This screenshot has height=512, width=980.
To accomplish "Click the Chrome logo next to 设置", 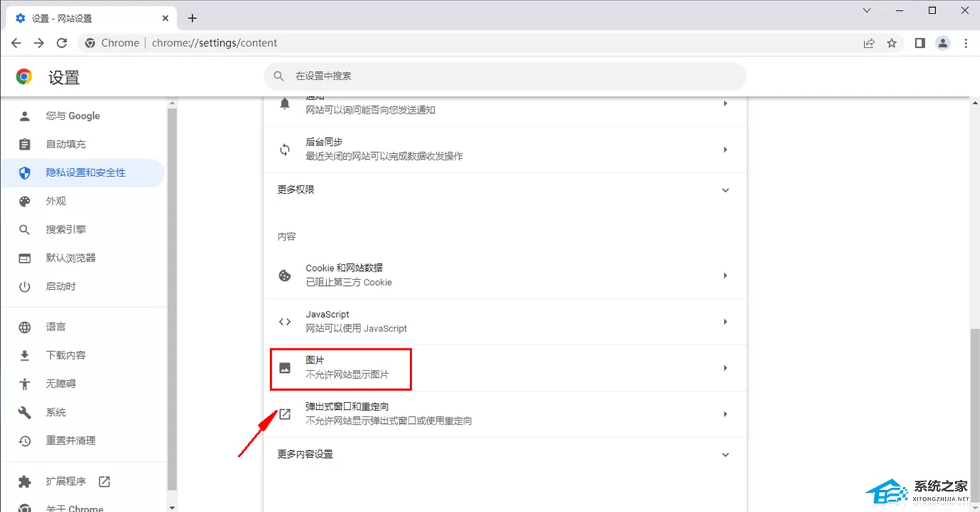I will [24, 77].
